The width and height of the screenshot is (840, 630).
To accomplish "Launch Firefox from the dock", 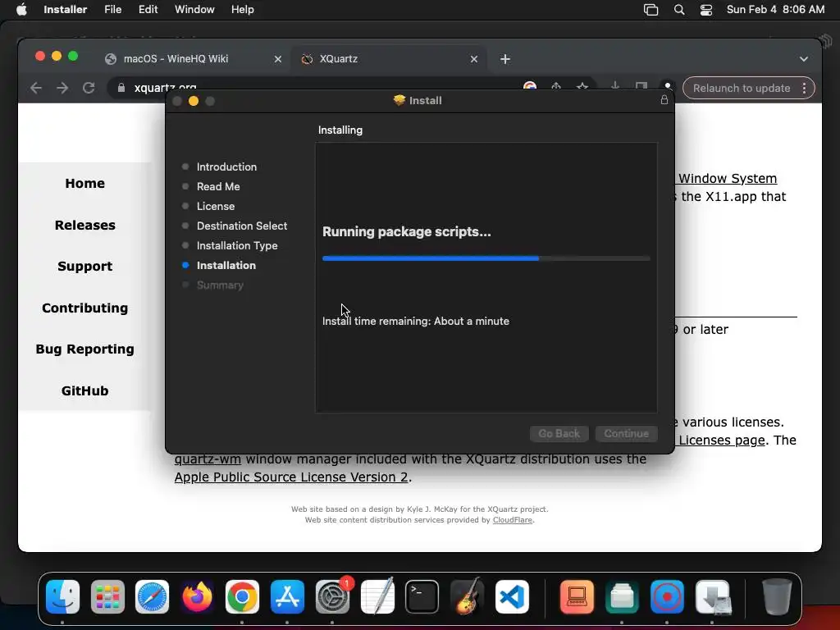I will [197, 596].
